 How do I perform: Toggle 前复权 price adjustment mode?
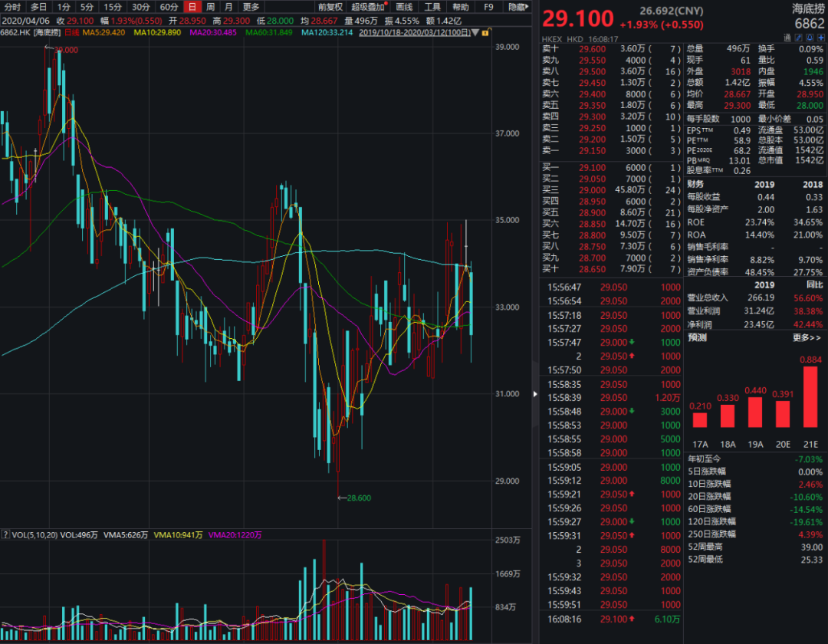(x=330, y=7)
